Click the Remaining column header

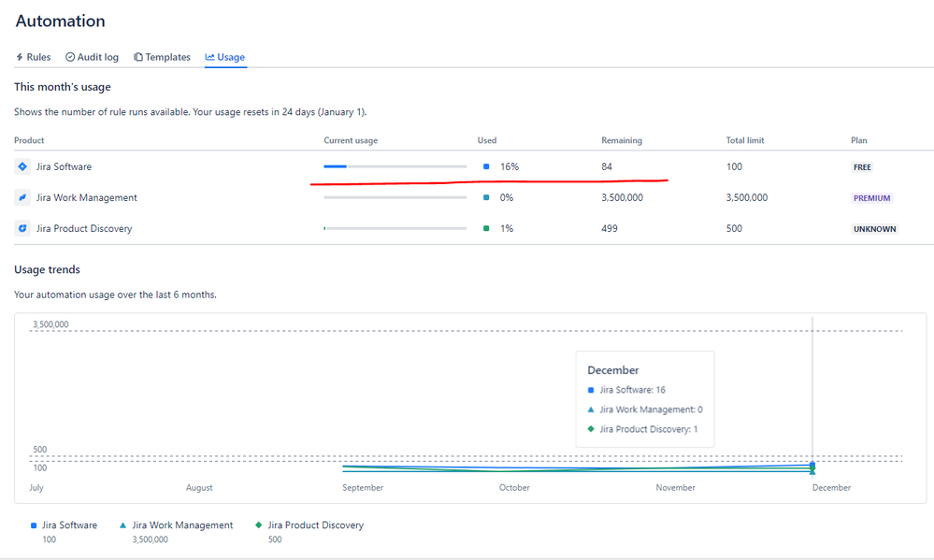(622, 140)
